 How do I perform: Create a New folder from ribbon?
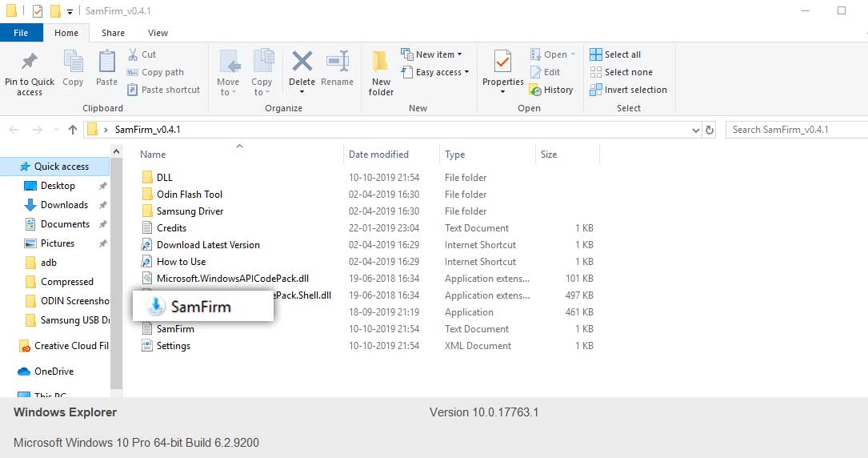(381, 73)
